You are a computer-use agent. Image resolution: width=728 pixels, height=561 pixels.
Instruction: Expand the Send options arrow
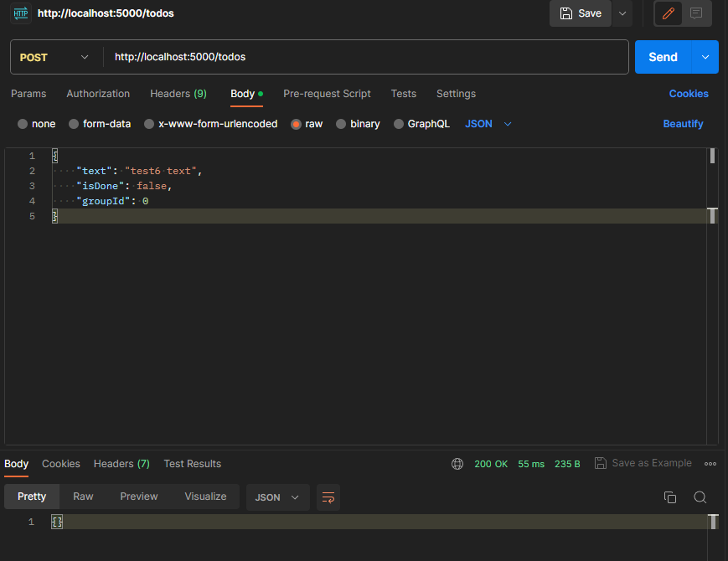(x=705, y=57)
